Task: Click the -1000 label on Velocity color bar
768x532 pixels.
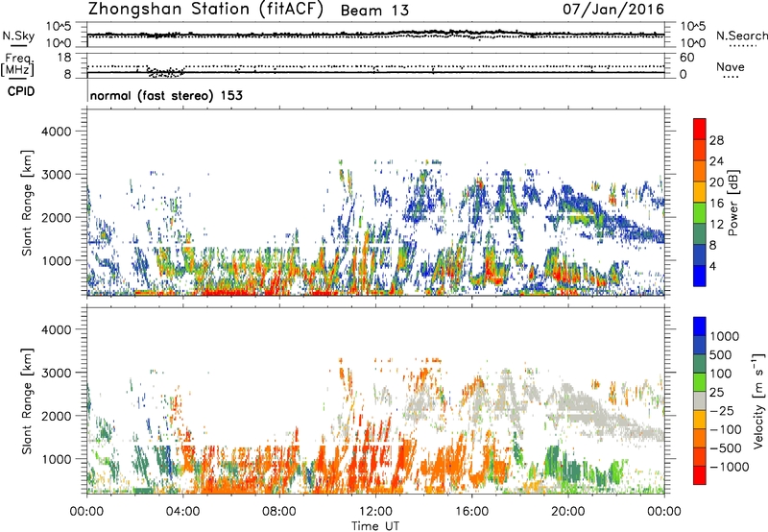Action: tap(729, 467)
